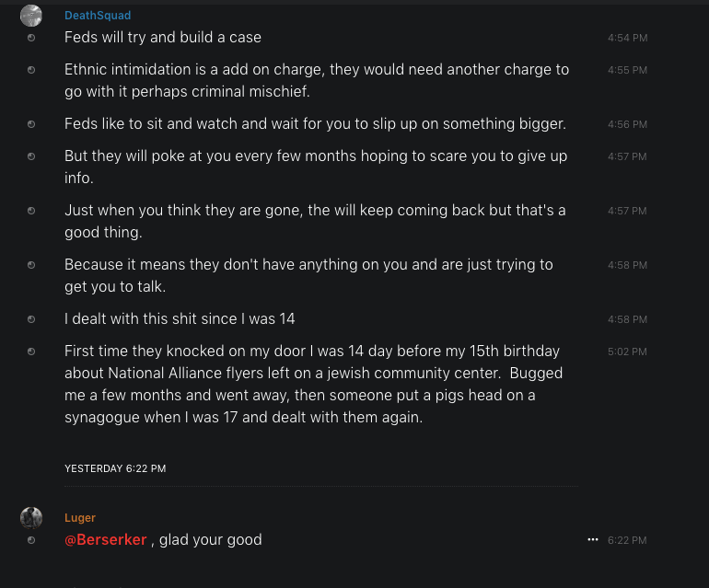Click marker icon beside "Feds like to sit" message
The height and width of the screenshot is (588, 709).
coord(31,124)
